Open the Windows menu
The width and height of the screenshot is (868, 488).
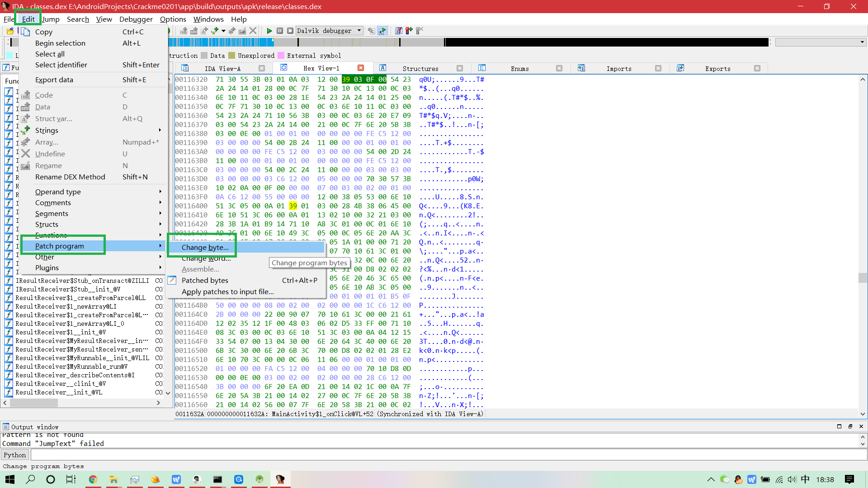pyautogui.click(x=208, y=19)
